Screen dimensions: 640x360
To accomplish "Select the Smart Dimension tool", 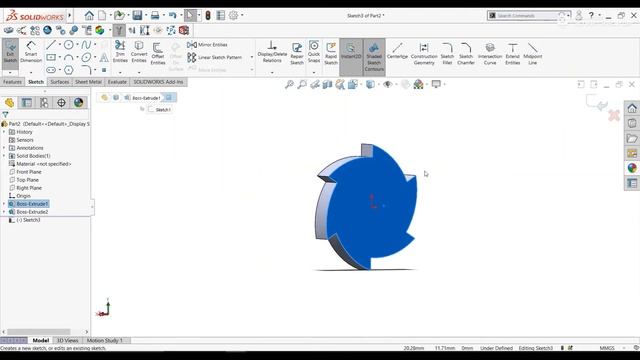I will 31,52.
